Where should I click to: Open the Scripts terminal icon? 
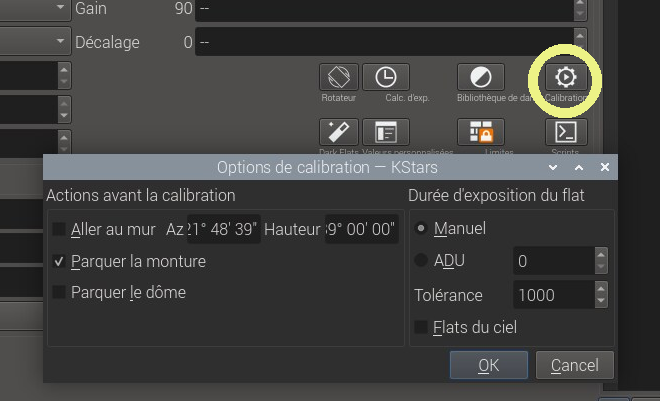coord(566,132)
